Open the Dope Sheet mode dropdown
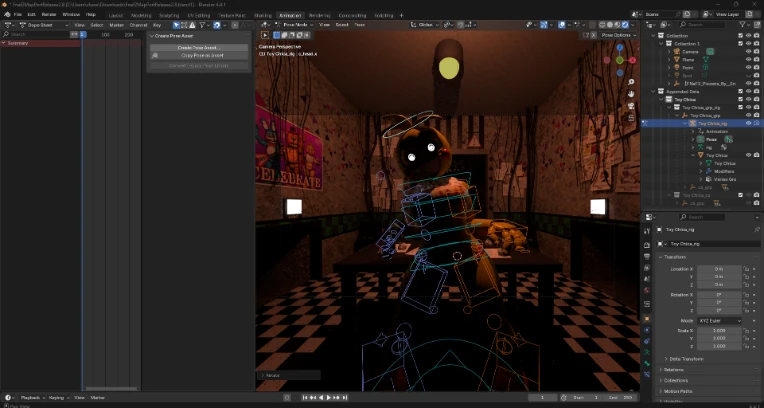764x408 pixels. click(43, 25)
